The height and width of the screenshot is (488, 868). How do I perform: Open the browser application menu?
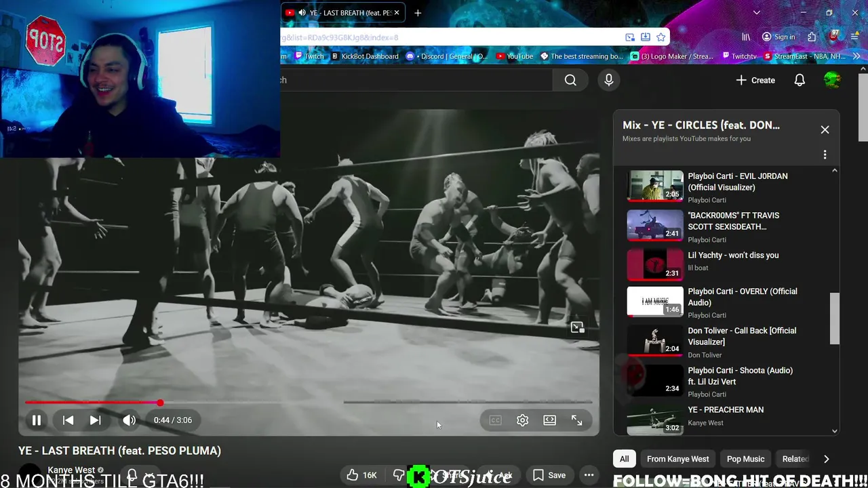point(855,37)
